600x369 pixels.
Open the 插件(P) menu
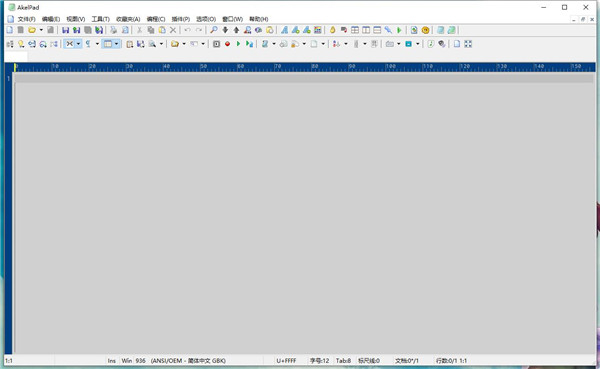181,19
